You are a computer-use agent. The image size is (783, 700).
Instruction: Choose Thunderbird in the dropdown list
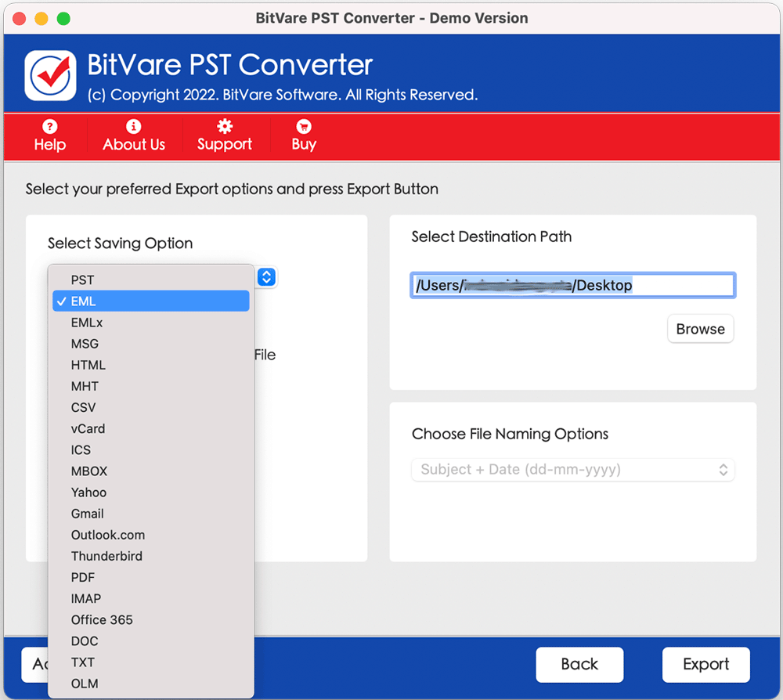(x=106, y=556)
